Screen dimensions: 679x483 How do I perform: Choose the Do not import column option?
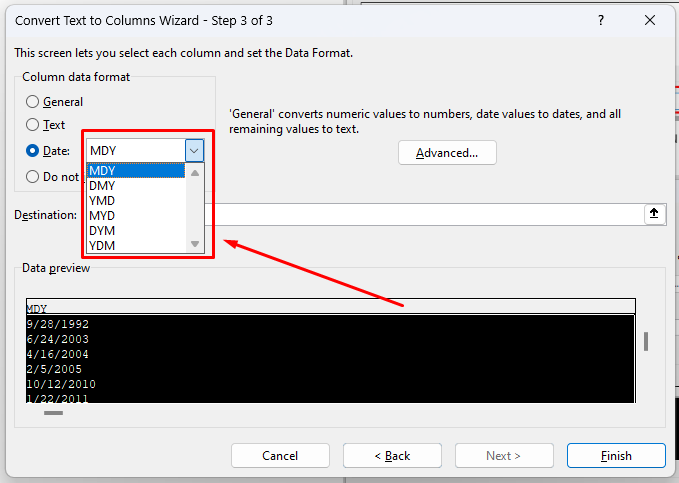(x=32, y=177)
